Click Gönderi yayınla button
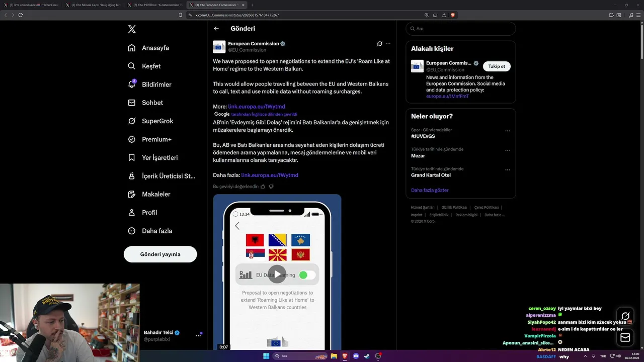 [x=160, y=254]
